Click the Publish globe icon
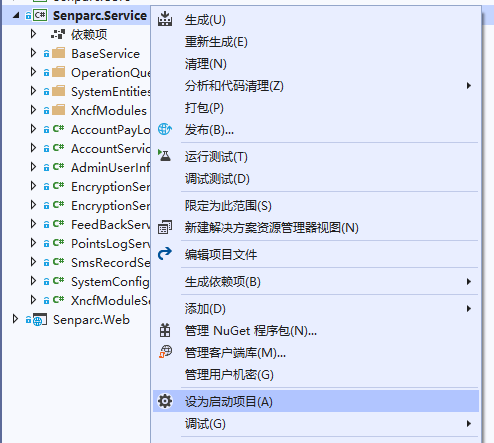Viewport: 494px width, 443px height. [x=165, y=129]
